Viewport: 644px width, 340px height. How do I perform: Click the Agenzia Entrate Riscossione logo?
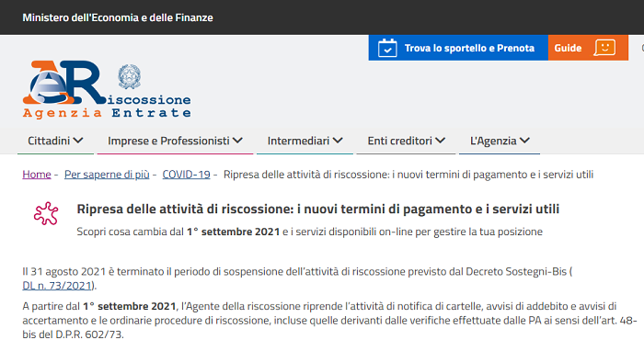(107, 90)
